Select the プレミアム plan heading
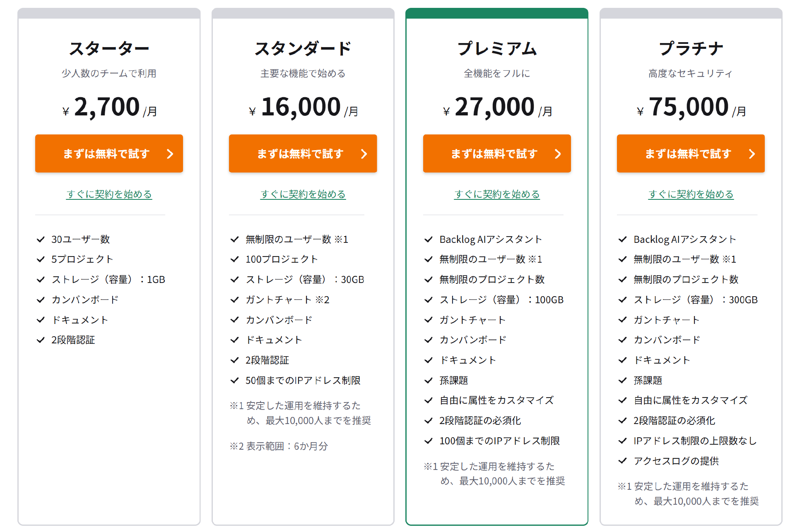This screenshot has width=795, height=532. [497, 48]
